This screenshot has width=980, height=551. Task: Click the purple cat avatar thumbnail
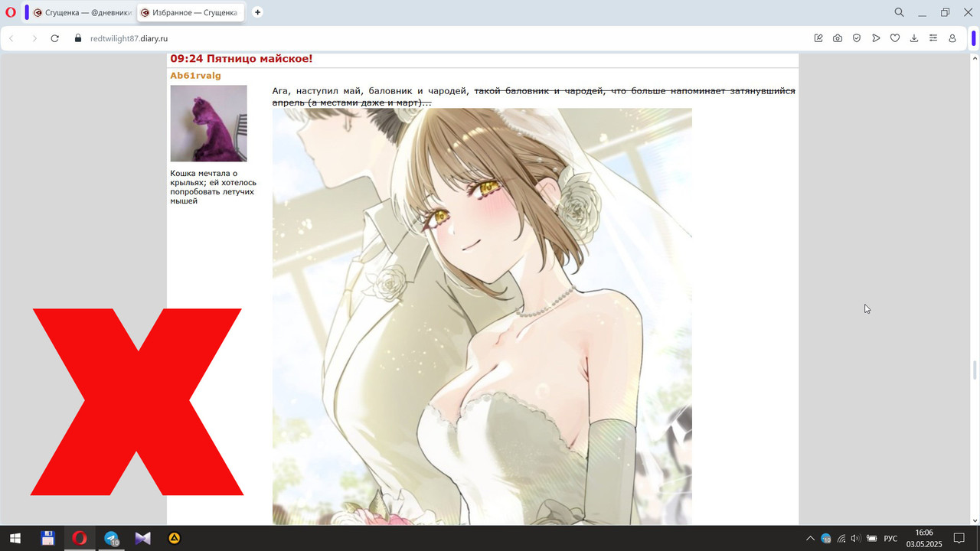coord(208,123)
